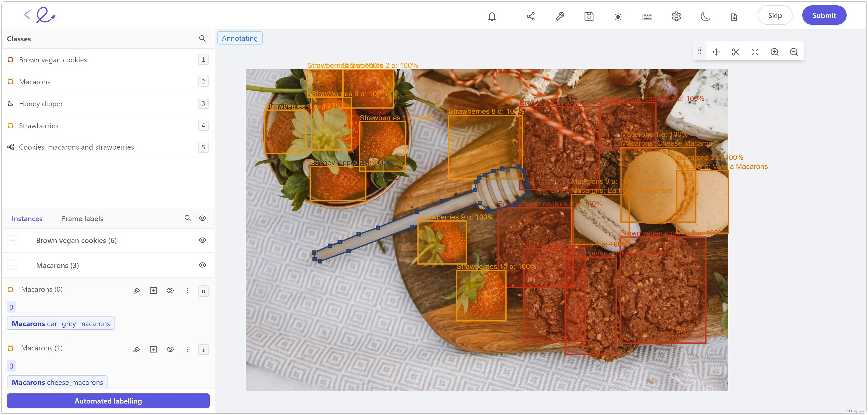
Task: Open the Macarons (1) three-dot menu
Action: pyautogui.click(x=187, y=349)
